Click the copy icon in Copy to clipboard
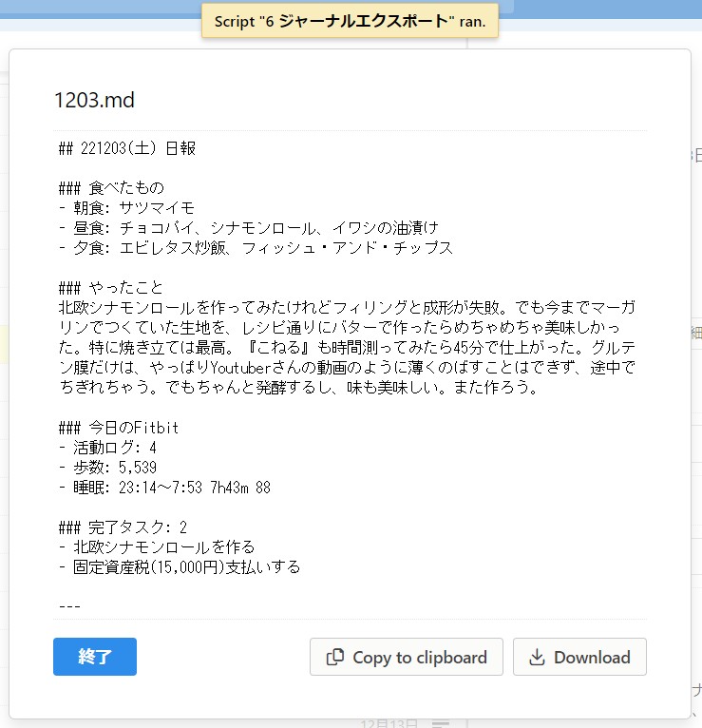Screen dimensions: 702x728 (334, 658)
